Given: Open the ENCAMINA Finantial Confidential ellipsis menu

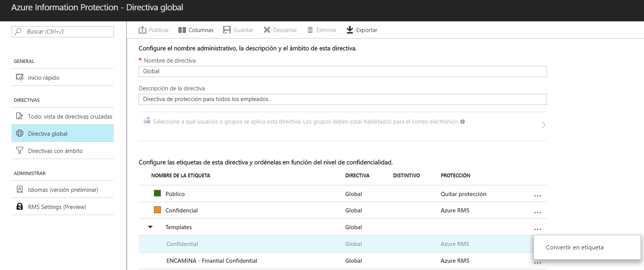Looking at the screenshot, I should (537, 263).
